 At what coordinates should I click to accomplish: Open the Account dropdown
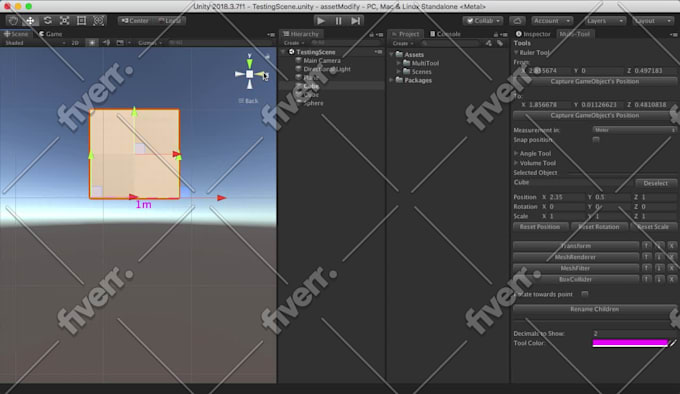(552, 20)
